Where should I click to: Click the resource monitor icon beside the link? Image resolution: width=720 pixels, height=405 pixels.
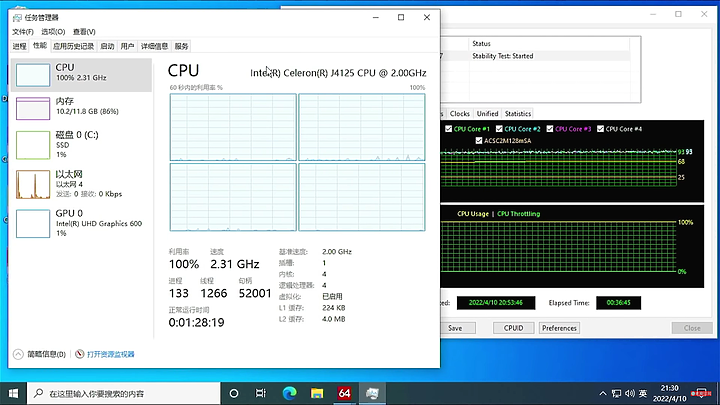(x=79, y=354)
